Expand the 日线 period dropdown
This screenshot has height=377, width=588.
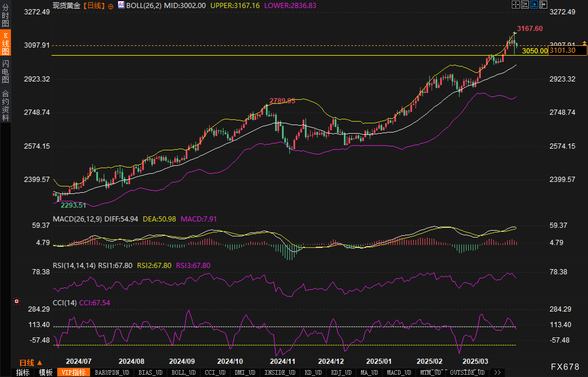pyautogui.click(x=31, y=363)
